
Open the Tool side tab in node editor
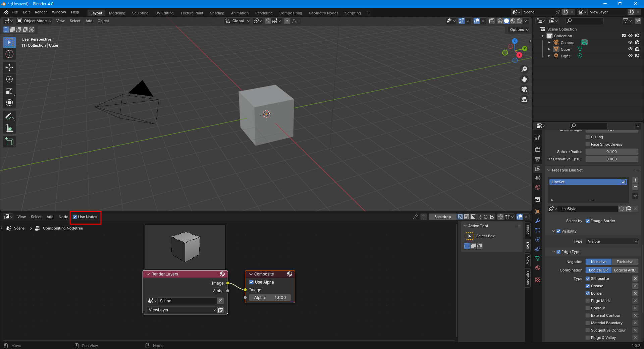pyautogui.click(x=528, y=246)
